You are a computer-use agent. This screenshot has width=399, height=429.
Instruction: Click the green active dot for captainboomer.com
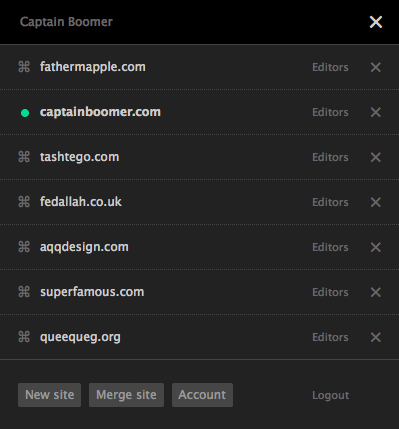[x=25, y=113]
